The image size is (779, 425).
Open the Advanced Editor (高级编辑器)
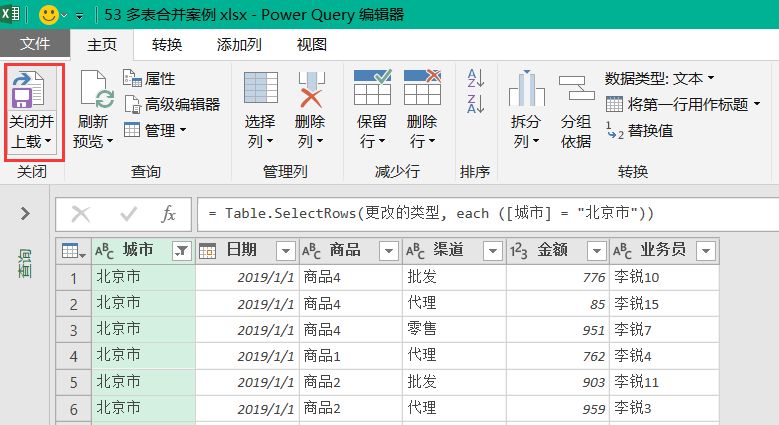pos(172,104)
